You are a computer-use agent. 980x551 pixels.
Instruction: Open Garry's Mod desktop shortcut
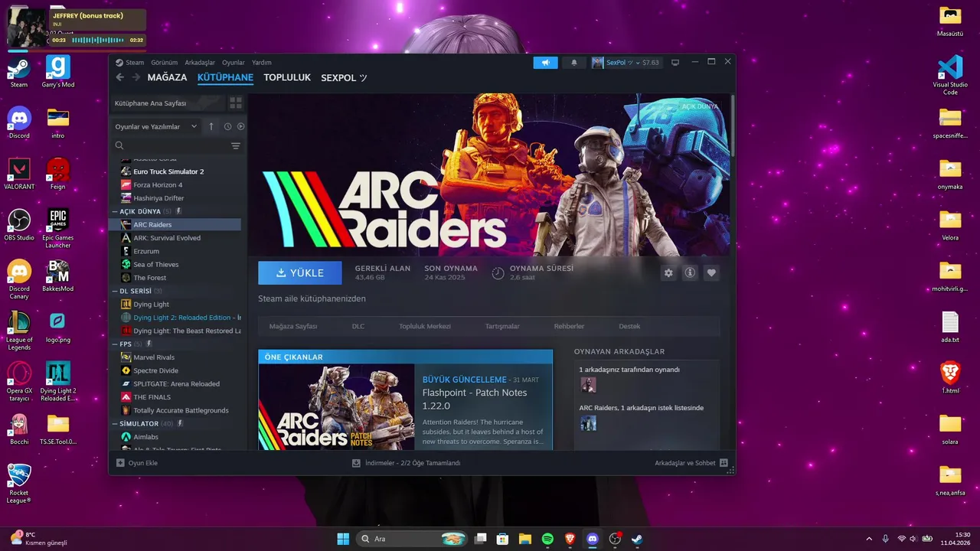point(58,72)
